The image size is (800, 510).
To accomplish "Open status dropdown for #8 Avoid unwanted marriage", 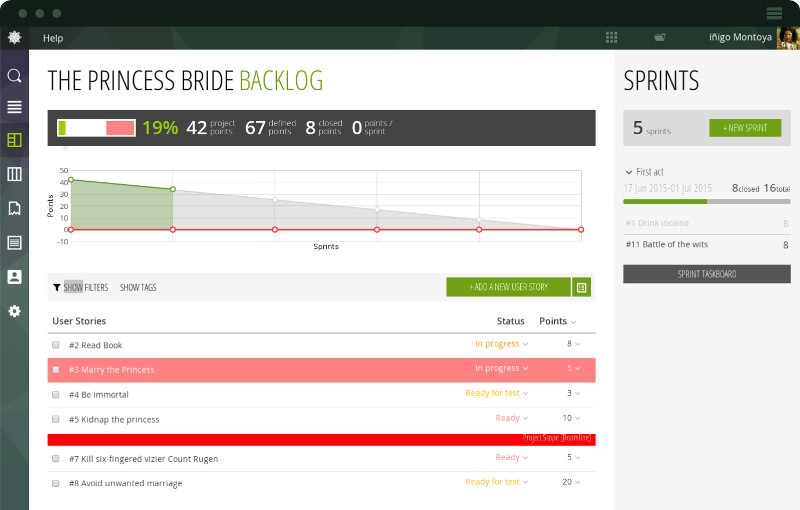I will pyautogui.click(x=497, y=482).
